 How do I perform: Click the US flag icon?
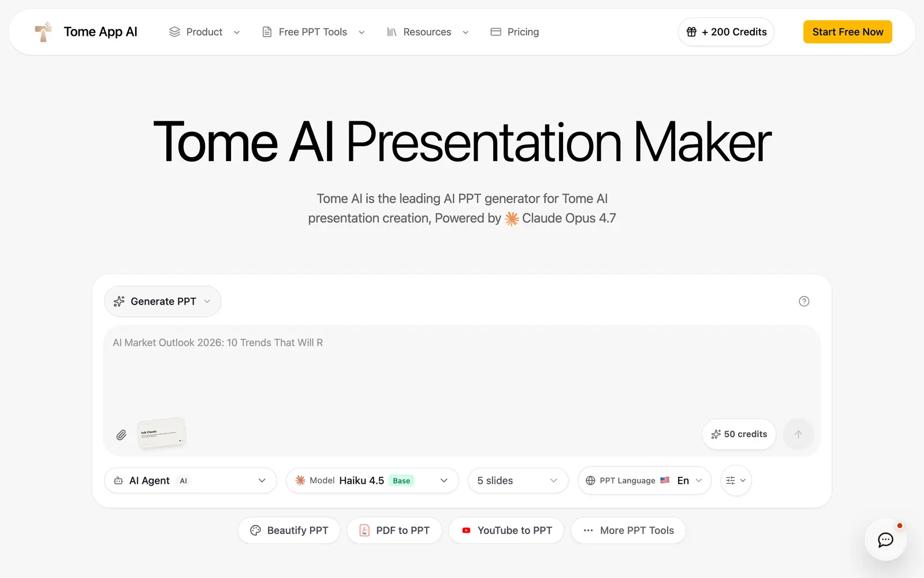[x=665, y=480]
